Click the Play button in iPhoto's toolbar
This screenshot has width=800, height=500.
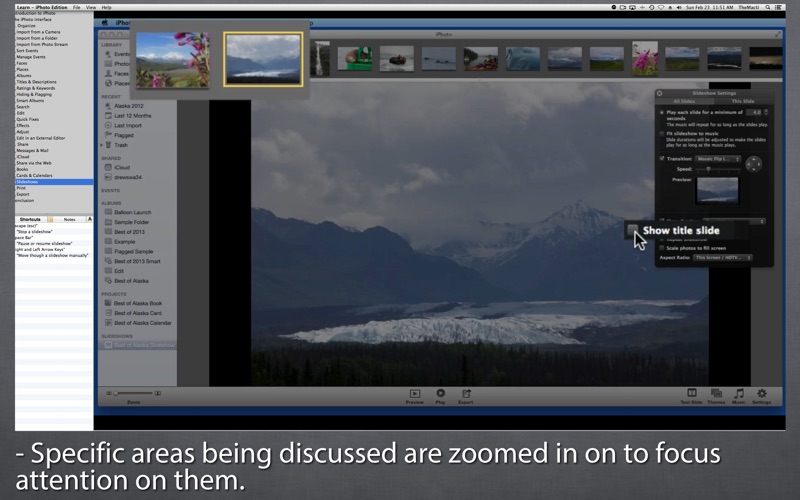coord(440,393)
